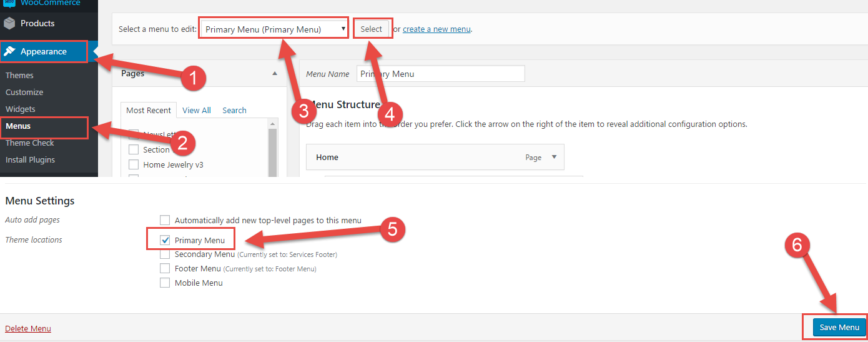868x342 pixels.
Task: Click the Appearance paintbrush icon
Action: pos(10,51)
